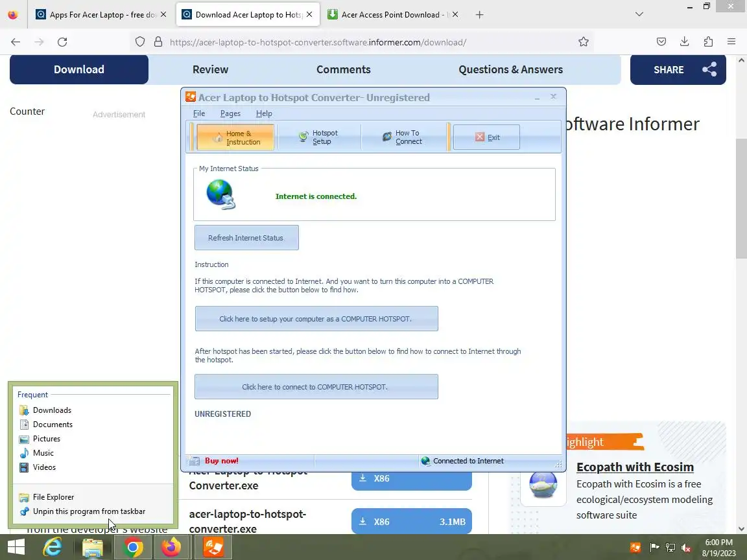Click the tracking protection shield icon
The height and width of the screenshot is (560, 747).
[x=139, y=42]
